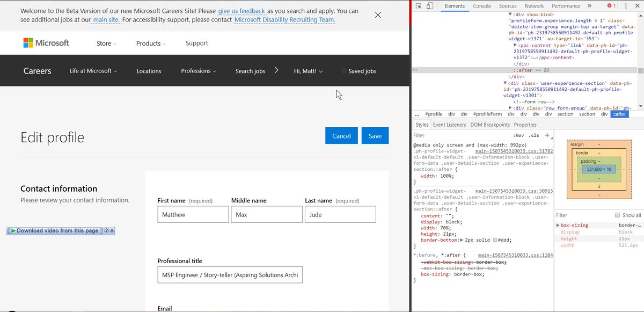
Task: Click the Middle name input field
Action: click(267, 214)
